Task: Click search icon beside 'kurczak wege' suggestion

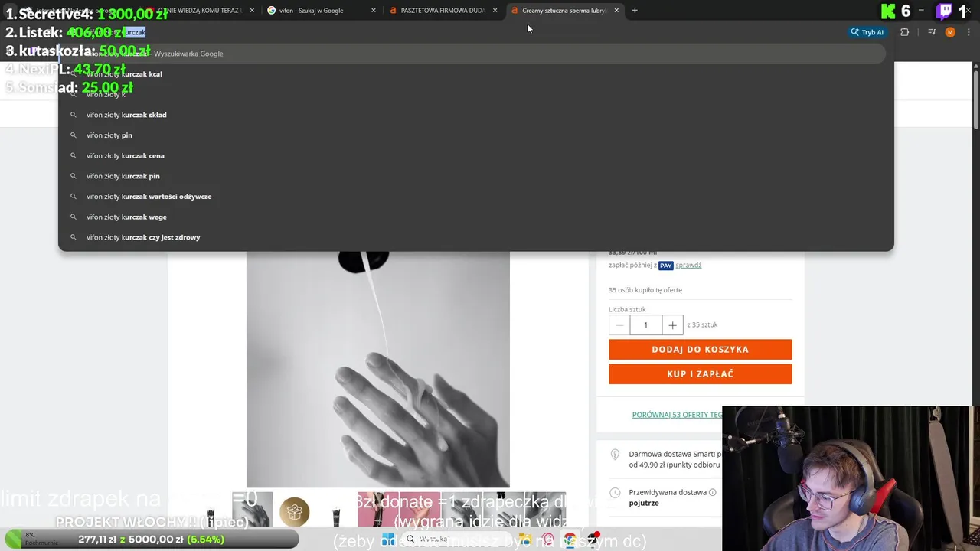Action: 73,217
